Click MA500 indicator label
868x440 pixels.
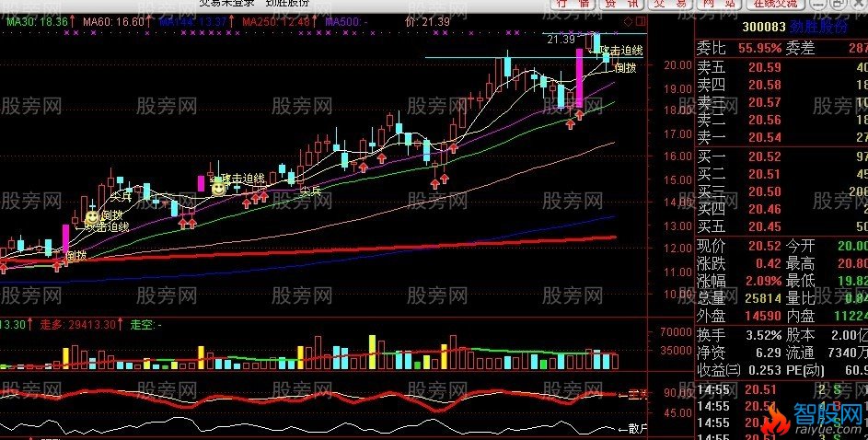pos(347,22)
